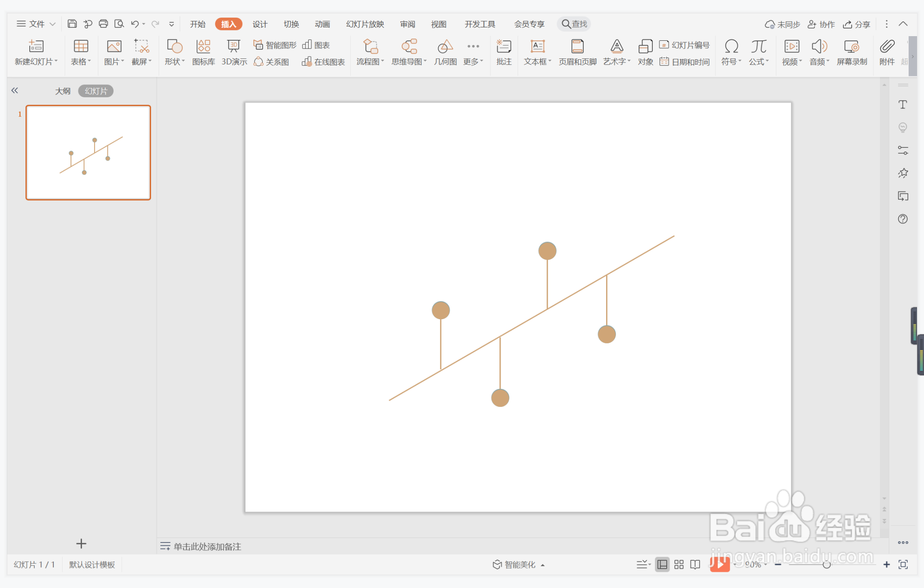Insert date and time (日期和时间)
This screenshot has height=588, width=924.
(x=684, y=62)
